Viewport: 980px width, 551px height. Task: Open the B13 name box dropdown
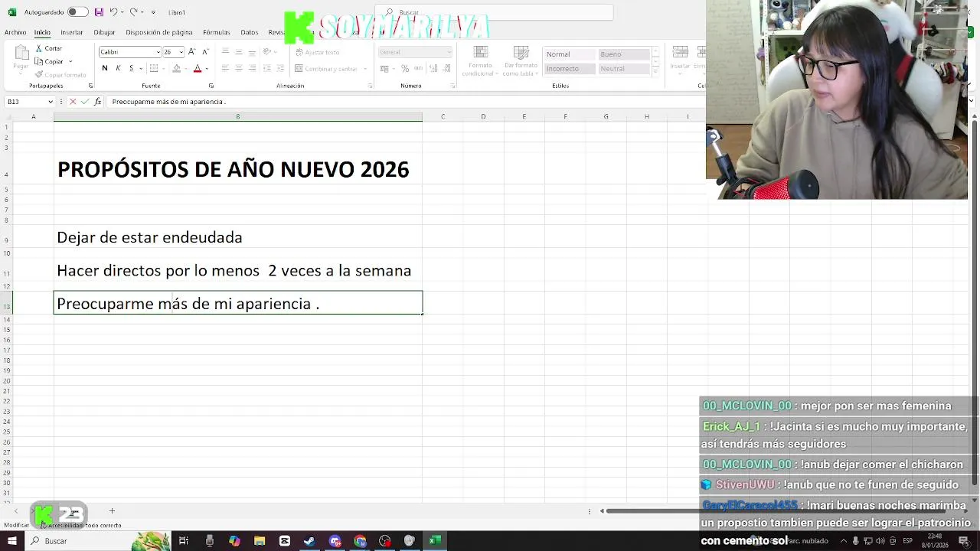51,102
